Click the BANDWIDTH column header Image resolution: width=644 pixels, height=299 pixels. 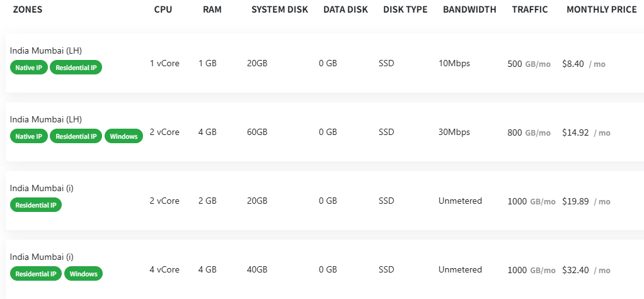click(469, 9)
